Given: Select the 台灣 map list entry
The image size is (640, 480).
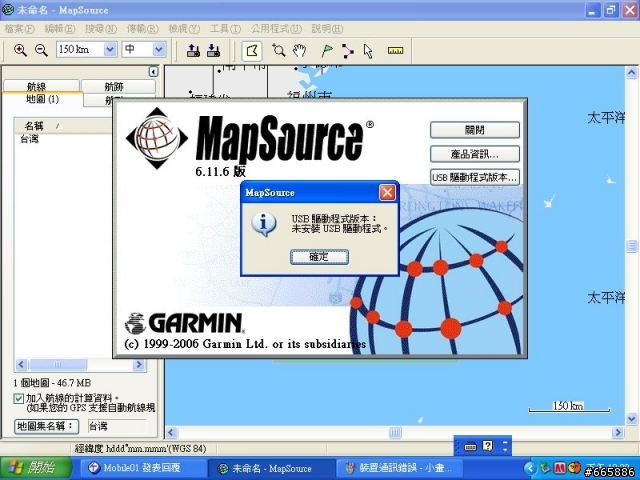Looking at the screenshot, I should pyautogui.click(x=29, y=139).
